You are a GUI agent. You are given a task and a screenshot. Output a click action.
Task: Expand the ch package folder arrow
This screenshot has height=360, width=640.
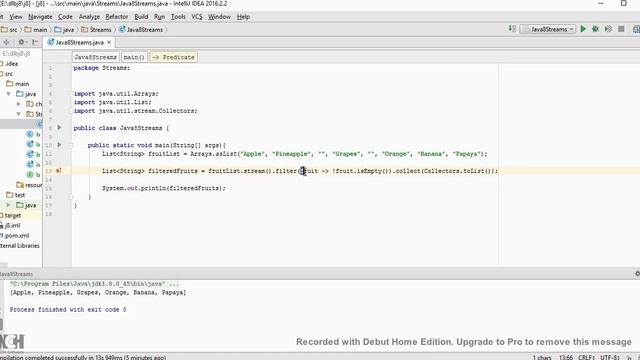tap(18, 104)
